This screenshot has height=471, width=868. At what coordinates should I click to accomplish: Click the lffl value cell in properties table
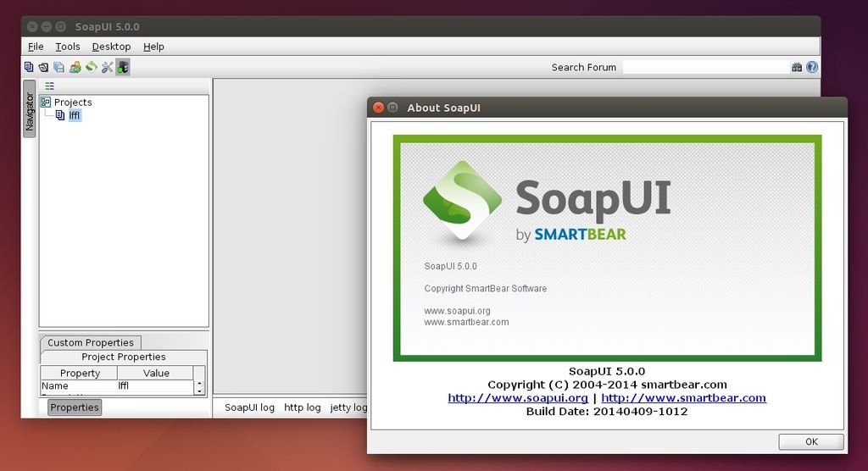(156, 385)
